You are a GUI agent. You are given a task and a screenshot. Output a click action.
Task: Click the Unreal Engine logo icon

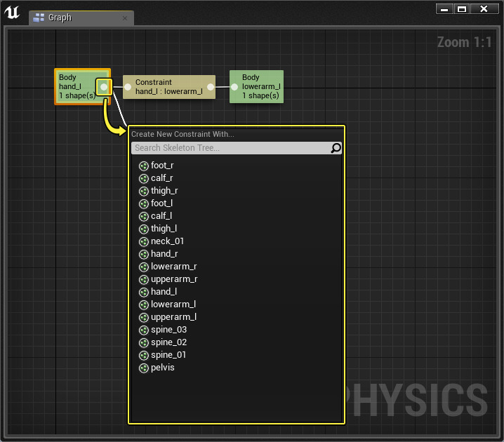[13, 13]
